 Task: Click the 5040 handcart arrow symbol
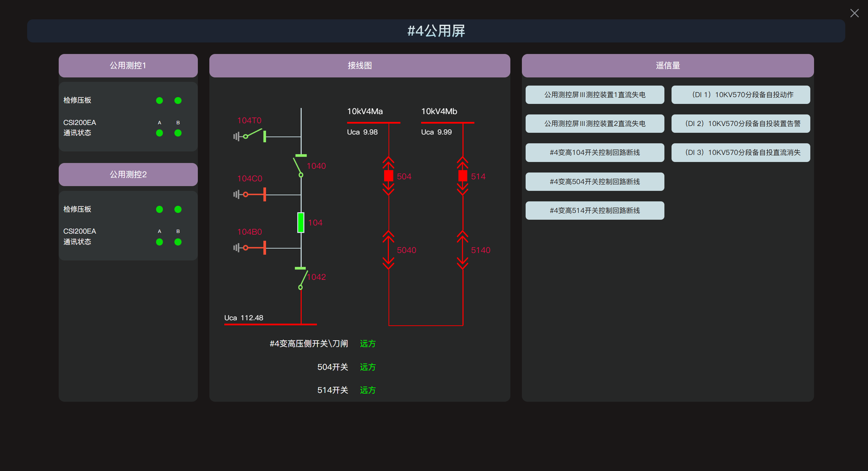coord(389,250)
